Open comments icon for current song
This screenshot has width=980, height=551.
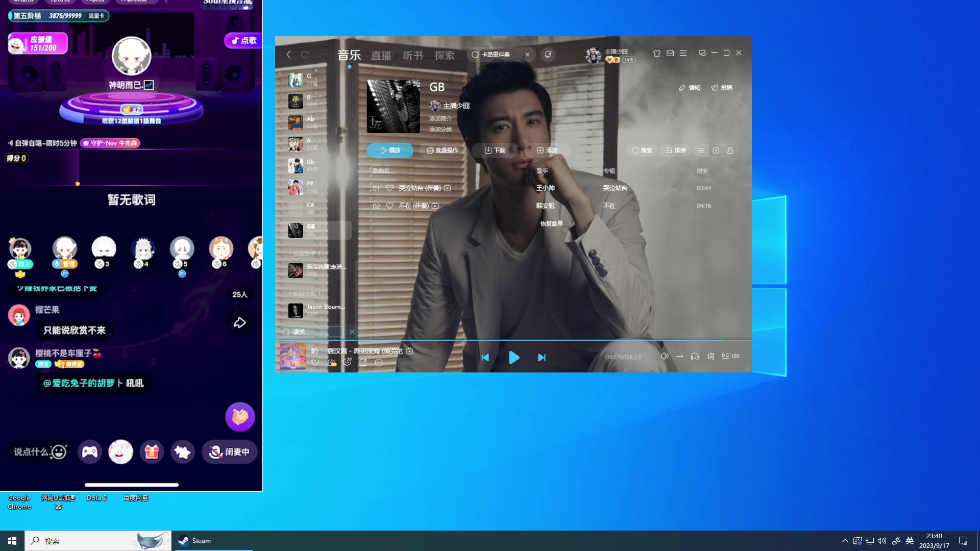[348, 363]
